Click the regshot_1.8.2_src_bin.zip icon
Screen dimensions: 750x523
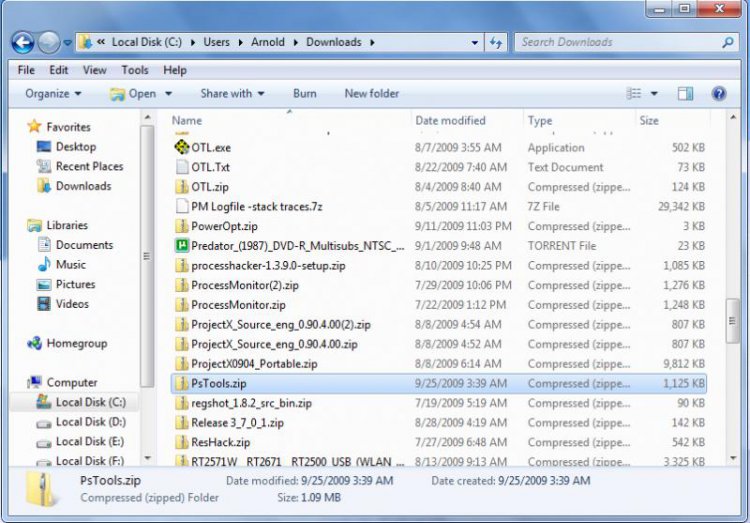[x=182, y=402]
